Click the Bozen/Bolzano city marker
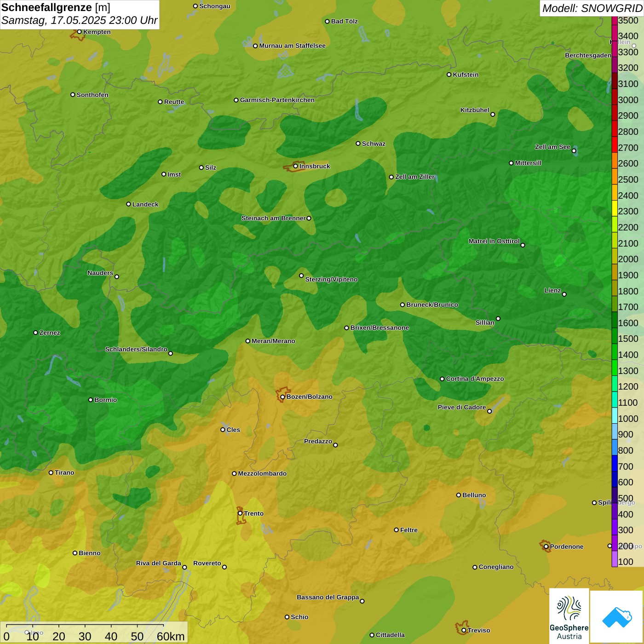The image size is (644, 644). pos(282,397)
